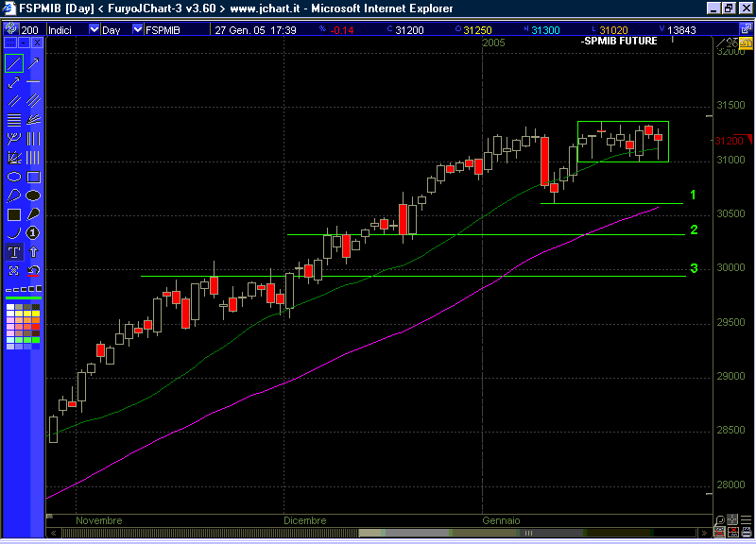Select the arrow line tool
Screen dimensions: 756x544
[33, 63]
